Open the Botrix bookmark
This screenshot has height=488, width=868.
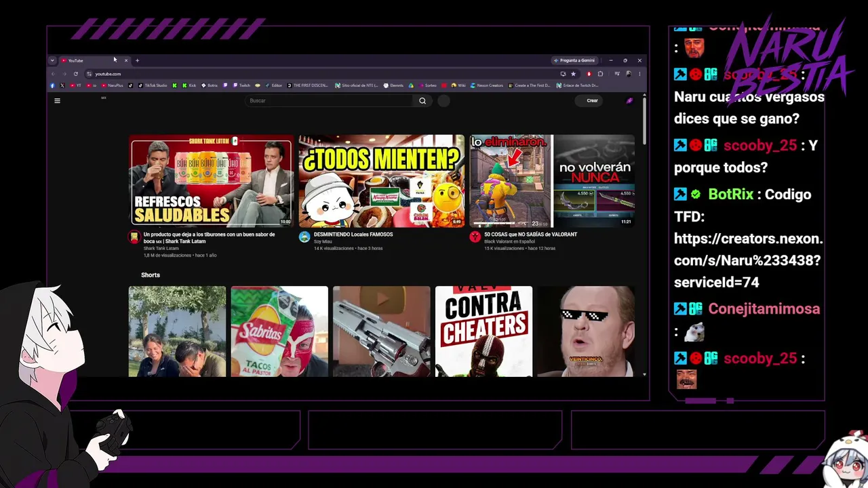210,85
